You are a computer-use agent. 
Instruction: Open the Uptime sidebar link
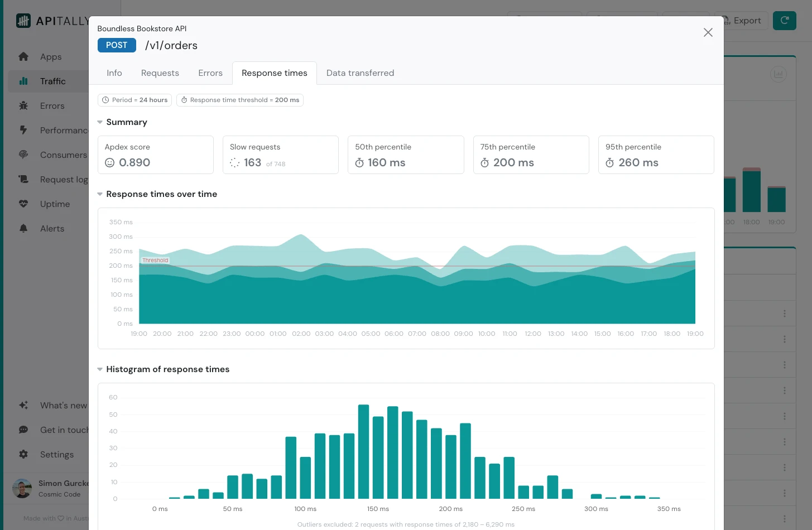click(x=55, y=204)
